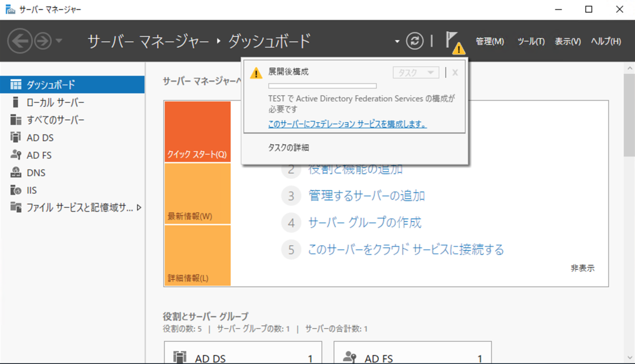Image resolution: width=635 pixels, height=364 pixels.
Task: Click the progress bar under 展開後構成
Action: [x=322, y=85]
